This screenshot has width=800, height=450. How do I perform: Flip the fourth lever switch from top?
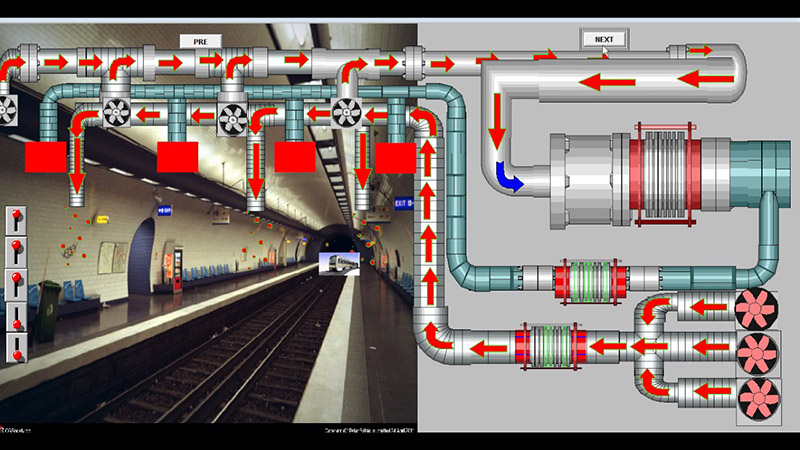tap(17, 316)
